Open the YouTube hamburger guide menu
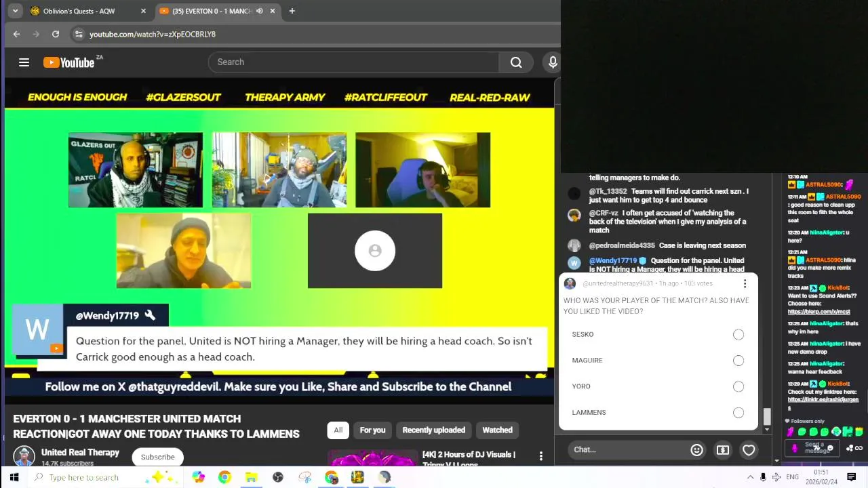The image size is (868, 488). pyautogui.click(x=24, y=62)
